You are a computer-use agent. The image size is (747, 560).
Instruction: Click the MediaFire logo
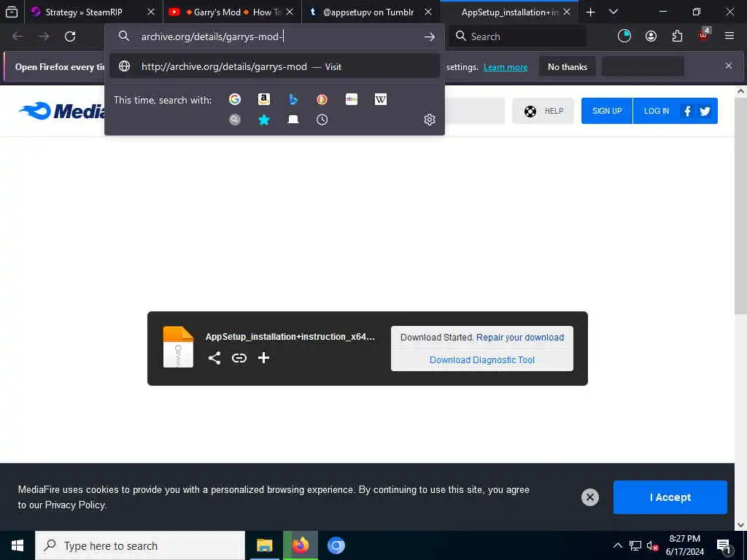(x=61, y=111)
